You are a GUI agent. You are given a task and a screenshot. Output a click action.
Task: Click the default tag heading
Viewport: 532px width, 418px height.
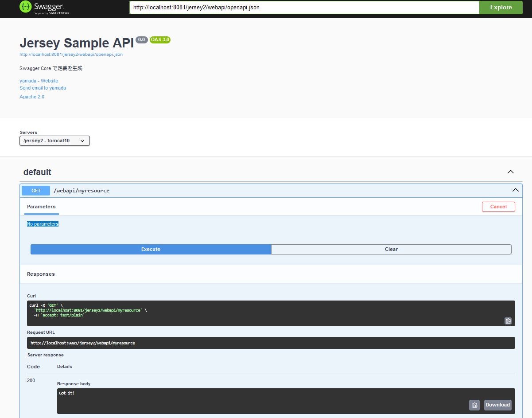37,172
